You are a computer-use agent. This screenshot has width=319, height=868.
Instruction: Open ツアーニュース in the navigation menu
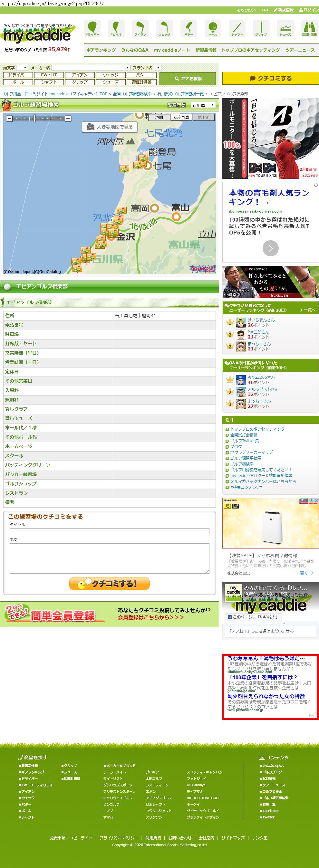tap(300, 50)
